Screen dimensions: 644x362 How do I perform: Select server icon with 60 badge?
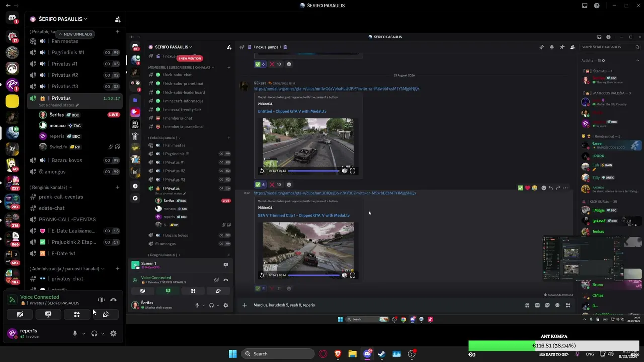tap(12, 164)
